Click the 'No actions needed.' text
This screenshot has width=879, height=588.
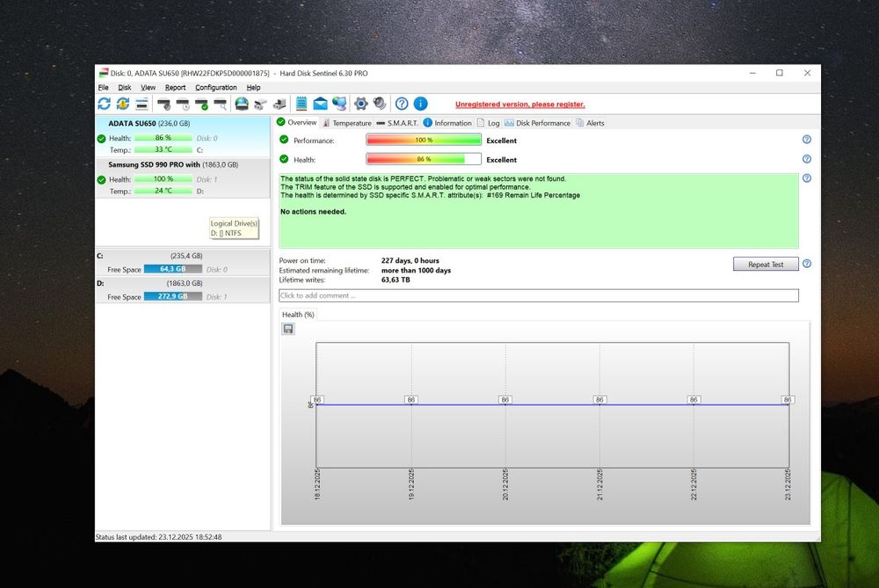[313, 211]
